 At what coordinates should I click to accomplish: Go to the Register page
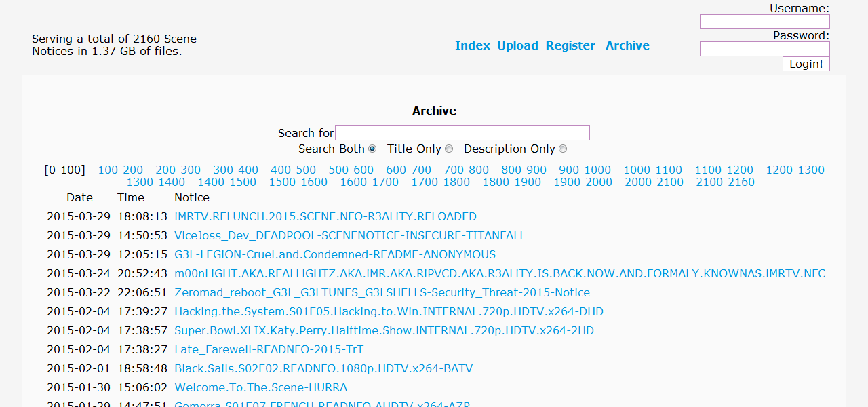570,45
